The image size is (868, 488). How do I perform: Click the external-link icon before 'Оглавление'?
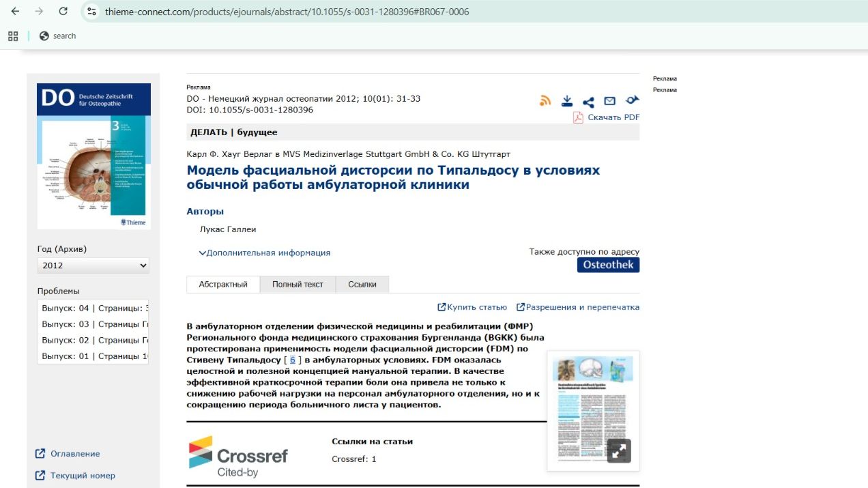40,454
